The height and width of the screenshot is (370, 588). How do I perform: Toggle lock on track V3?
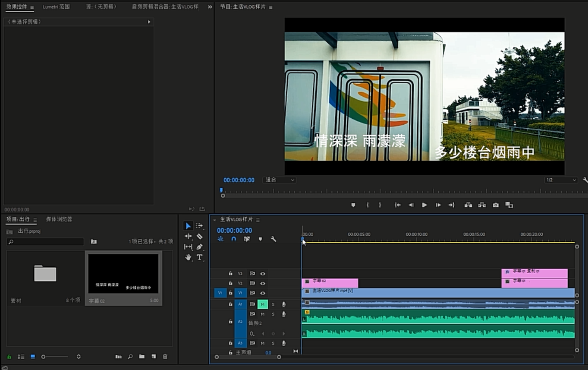pos(230,273)
